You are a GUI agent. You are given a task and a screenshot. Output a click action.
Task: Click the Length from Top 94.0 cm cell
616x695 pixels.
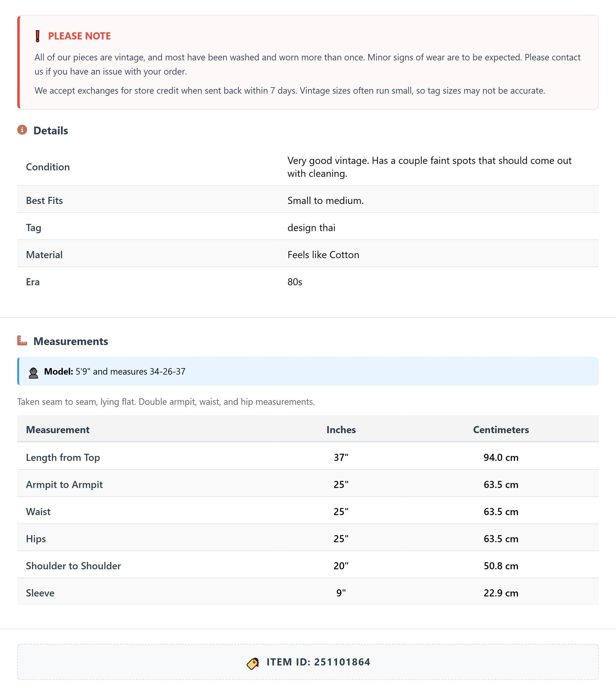tap(501, 457)
